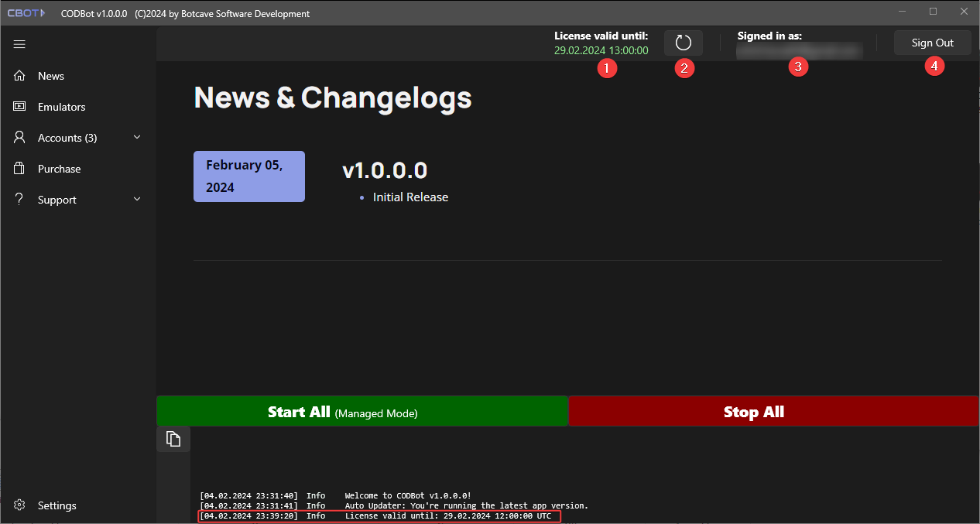Click the Emulators sidebar icon
This screenshot has height=524, width=980.
click(20, 107)
